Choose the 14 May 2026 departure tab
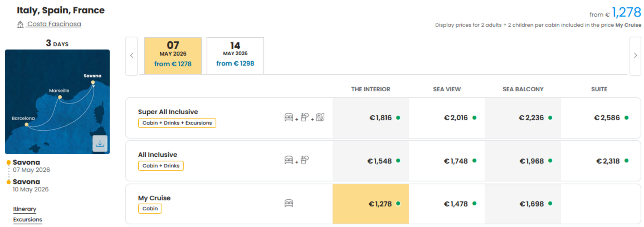This screenshot has width=644, height=227. (235, 56)
